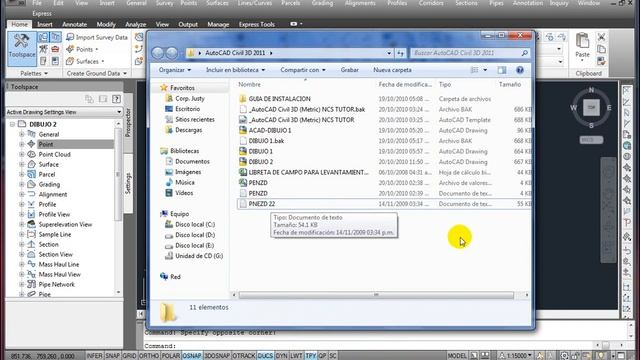Screen dimensions: 640x360
Task: Click Nueva carpeta button
Action: point(392,70)
